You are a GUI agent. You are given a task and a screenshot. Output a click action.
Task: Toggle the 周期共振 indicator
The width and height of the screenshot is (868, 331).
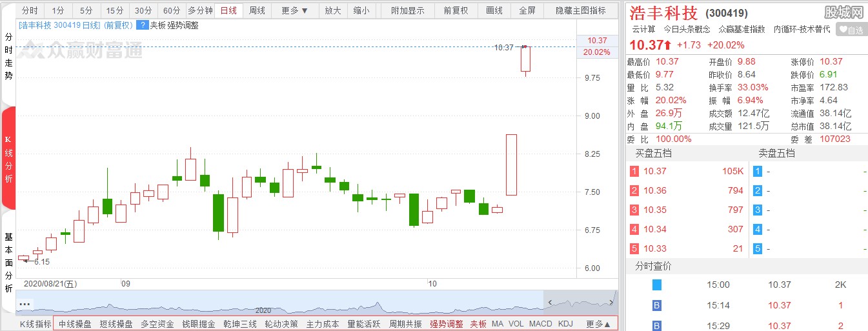pyautogui.click(x=405, y=324)
